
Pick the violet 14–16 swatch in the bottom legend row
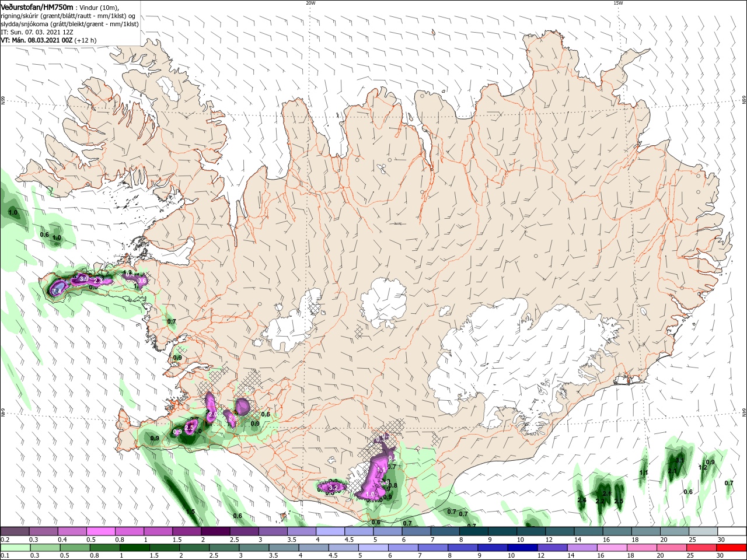pos(582,548)
